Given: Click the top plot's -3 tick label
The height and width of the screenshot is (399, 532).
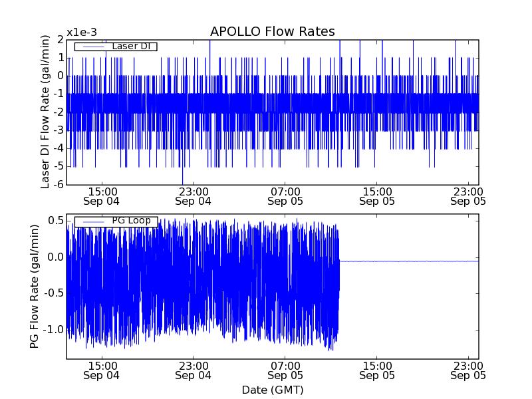Looking at the screenshot, I should coord(59,130).
